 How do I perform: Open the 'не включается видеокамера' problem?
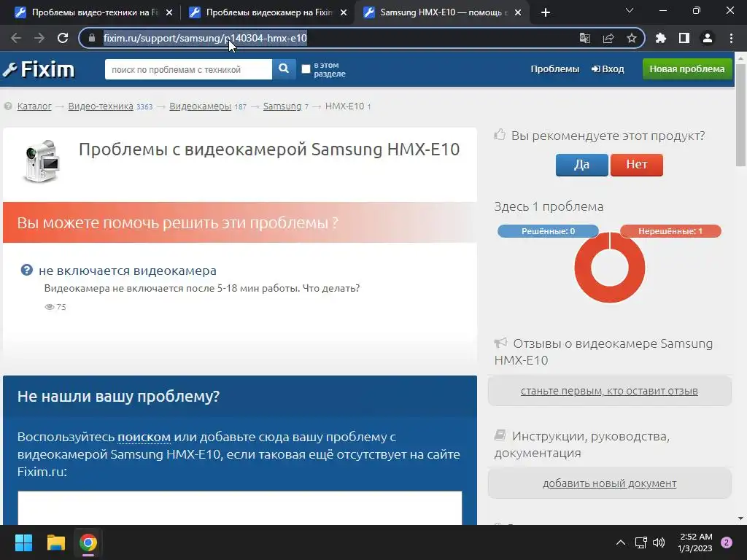[128, 271]
